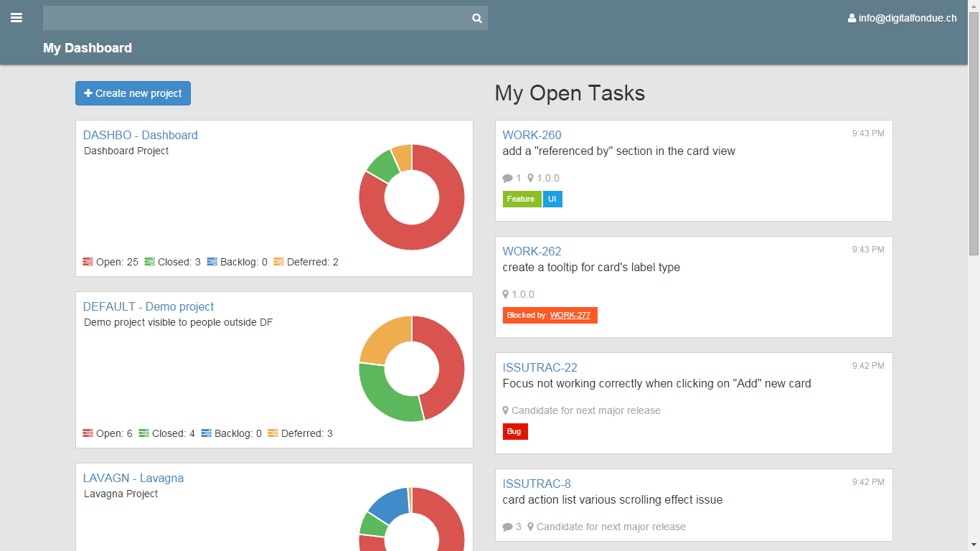The image size is (980, 551).
Task: Click the comment icon on ISSUTRAC-8
Action: [x=508, y=527]
